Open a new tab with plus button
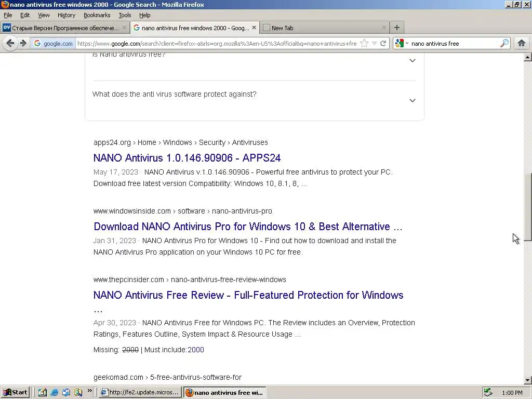This screenshot has width=532, height=399. [x=396, y=28]
